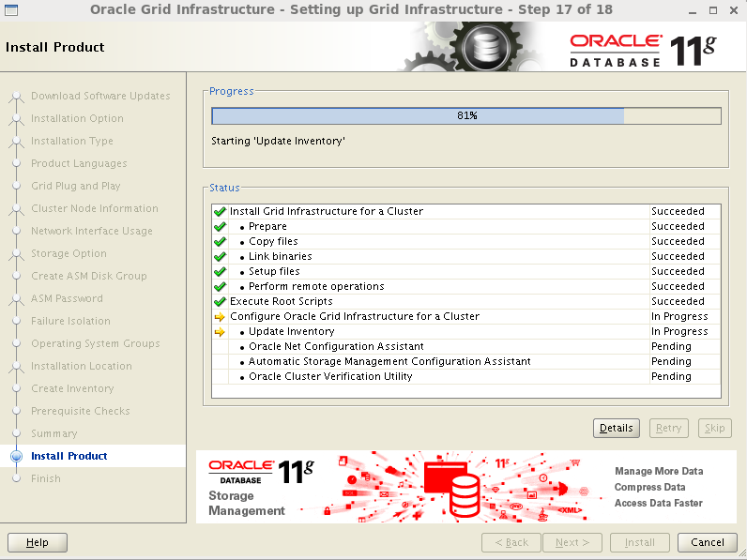
Task: Select Create ASM Disk Group step
Action: click(x=88, y=276)
